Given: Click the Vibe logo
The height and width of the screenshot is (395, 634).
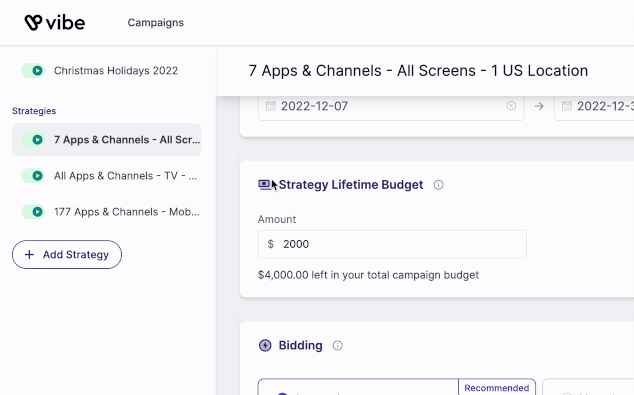Looking at the screenshot, I should (55, 23).
